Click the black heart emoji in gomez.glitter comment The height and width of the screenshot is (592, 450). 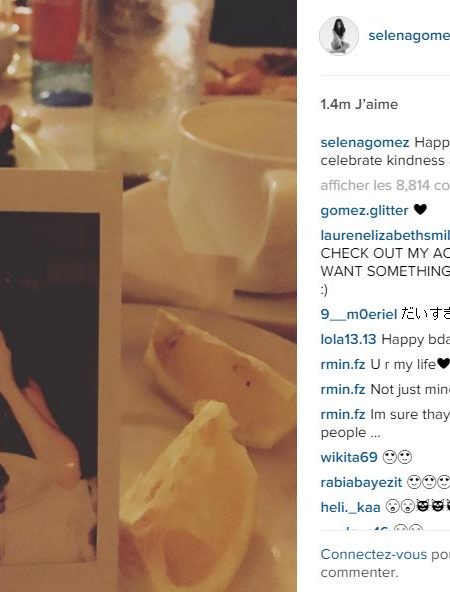pos(420,210)
